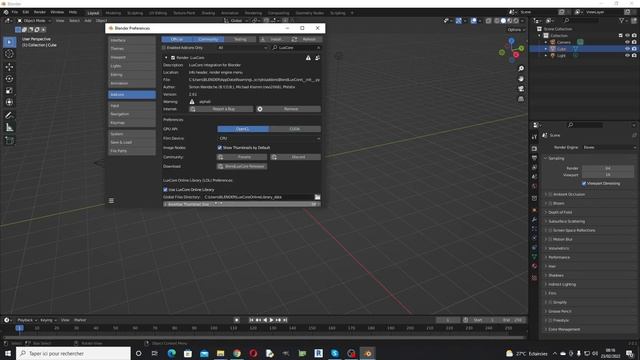Click the Install add-on button
The width and height of the screenshot is (640, 360).
[273, 39]
